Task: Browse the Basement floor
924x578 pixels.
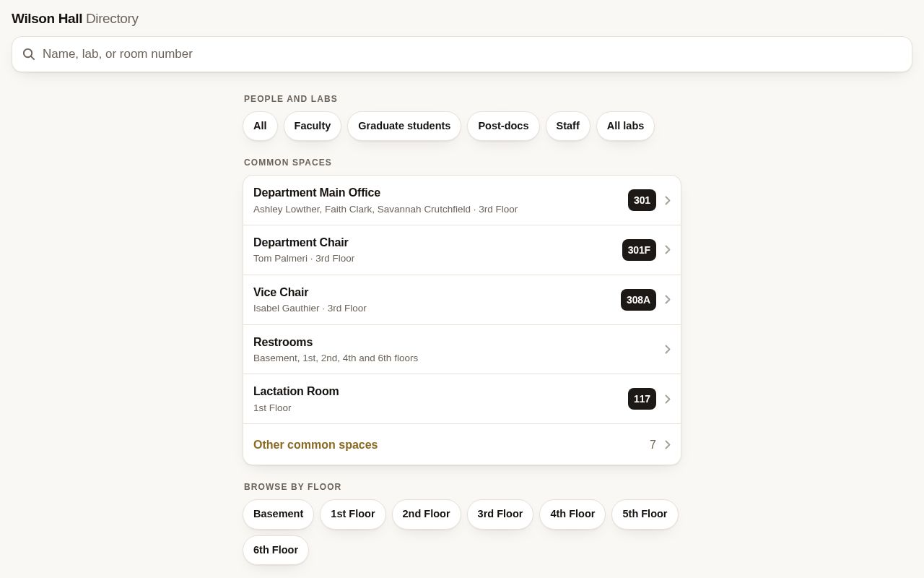Action: (278, 514)
